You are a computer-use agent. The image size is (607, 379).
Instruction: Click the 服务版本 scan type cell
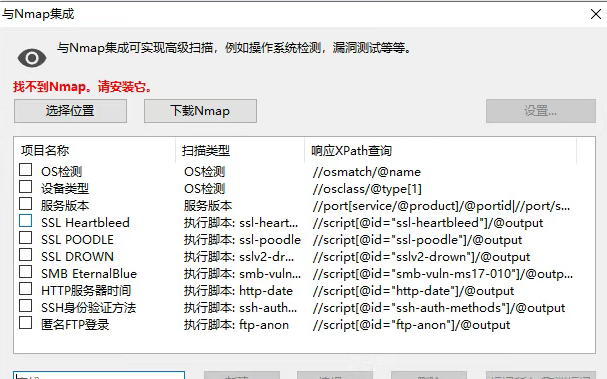[208, 206]
